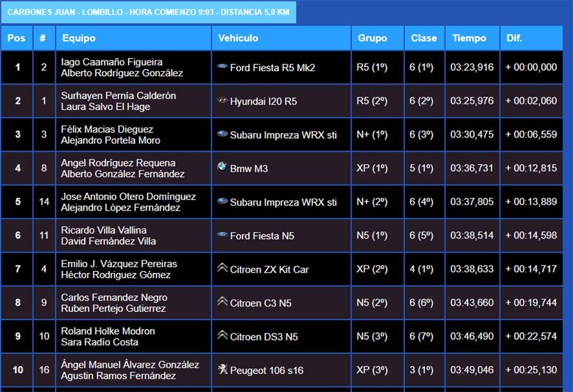573x392 pixels.
Task: Select the time 03:49,046 in row ten
Action: pyautogui.click(x=472, y=370)
